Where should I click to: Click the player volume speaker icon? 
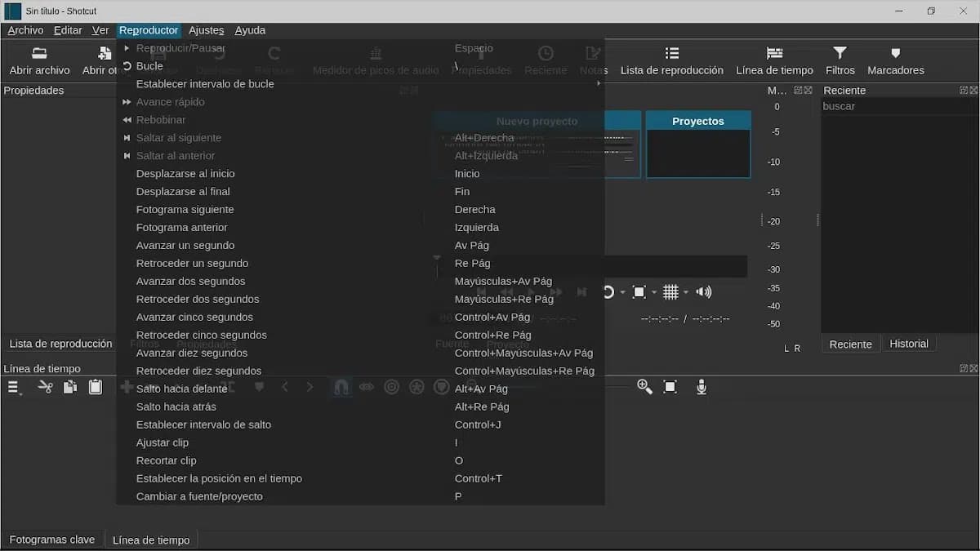click(x=703, y=292)
